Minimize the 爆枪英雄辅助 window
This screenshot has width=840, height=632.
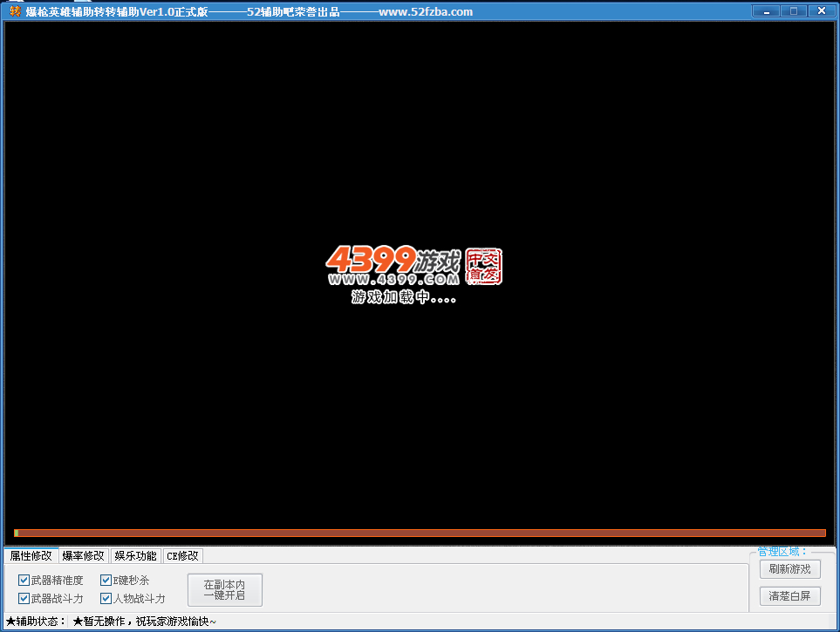(767, 11)
